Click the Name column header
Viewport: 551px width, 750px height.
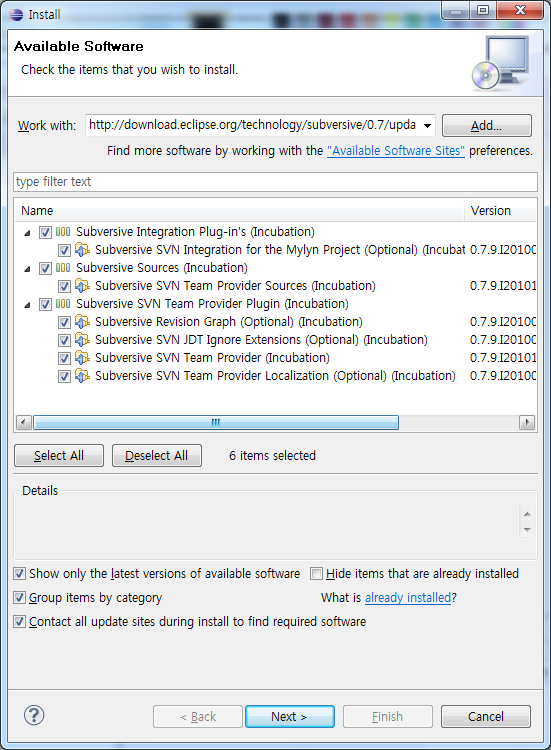point(239,211)
